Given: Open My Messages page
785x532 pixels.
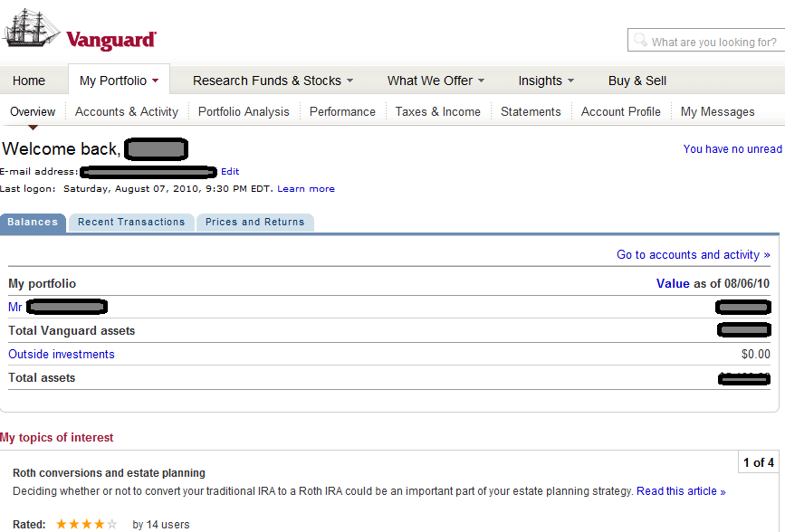Looking at the screenshot, I should (717, 111).
